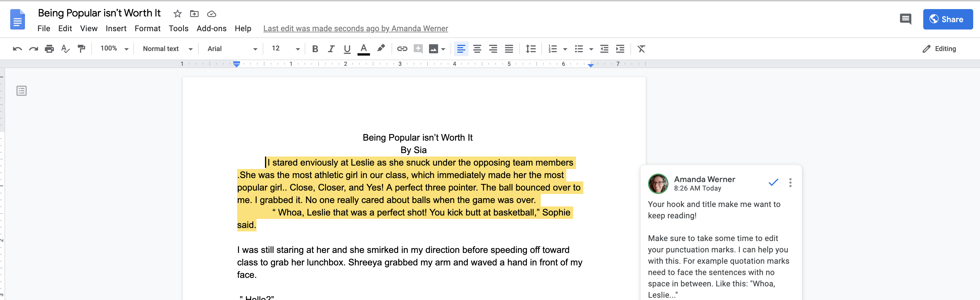Image resolution: width=980 pixels, height=300 pixels.
Task: Open the 100% zoom dropdown
Action: click(x=114, y=49)
